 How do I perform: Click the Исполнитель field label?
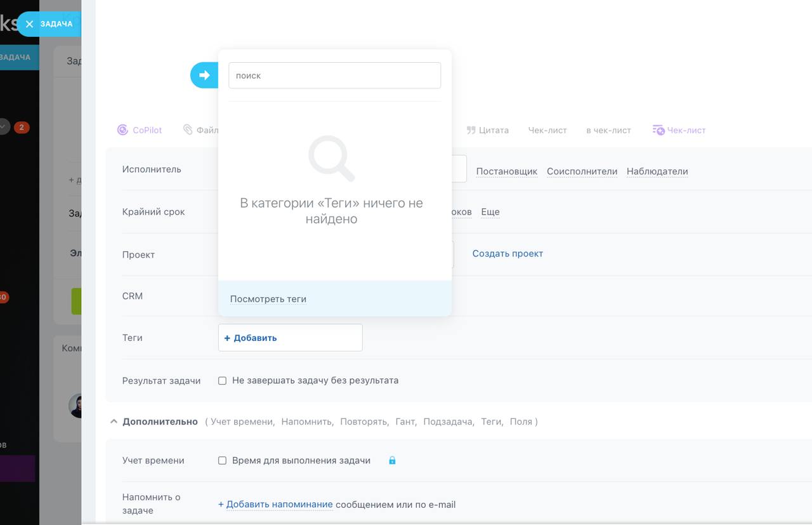[x=152, y=169]
